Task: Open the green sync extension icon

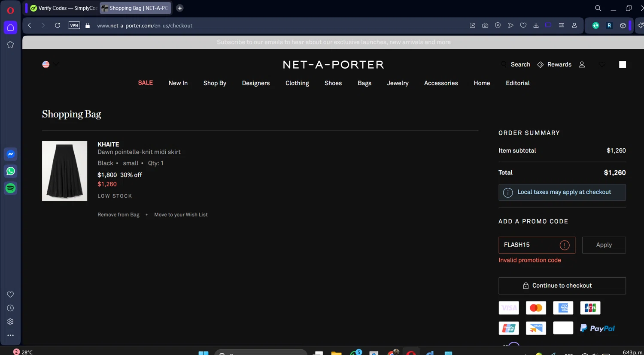Action: click(x=595, y=26)
